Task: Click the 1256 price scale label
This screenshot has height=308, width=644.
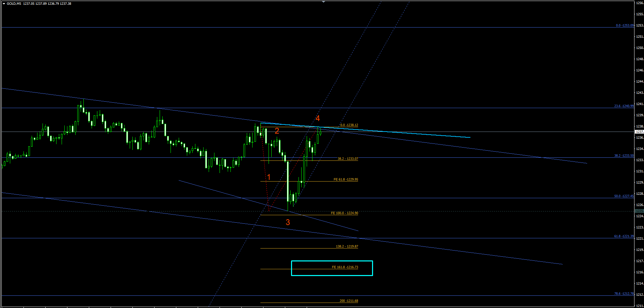Action: (x=640, y=3)
